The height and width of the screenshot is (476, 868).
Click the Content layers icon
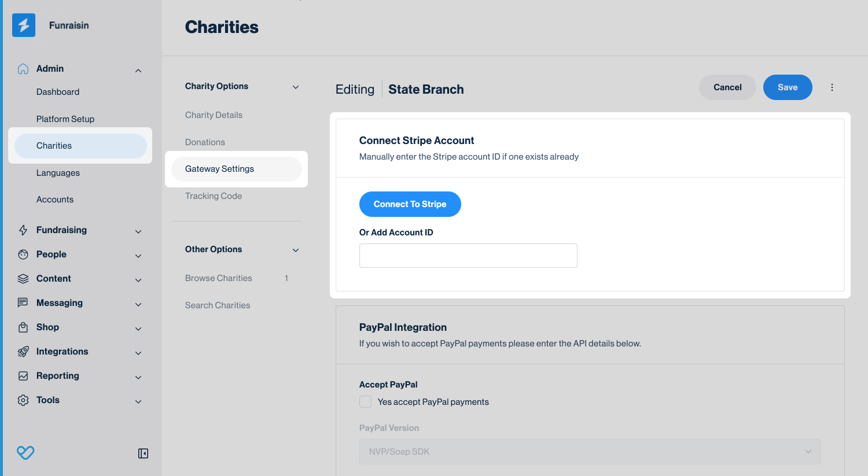tap(23, 279)
